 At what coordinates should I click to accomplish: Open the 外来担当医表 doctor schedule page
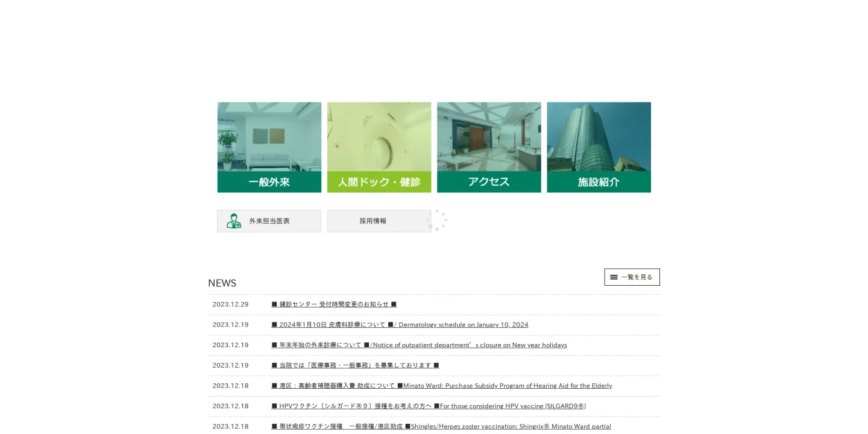point(269,221)
